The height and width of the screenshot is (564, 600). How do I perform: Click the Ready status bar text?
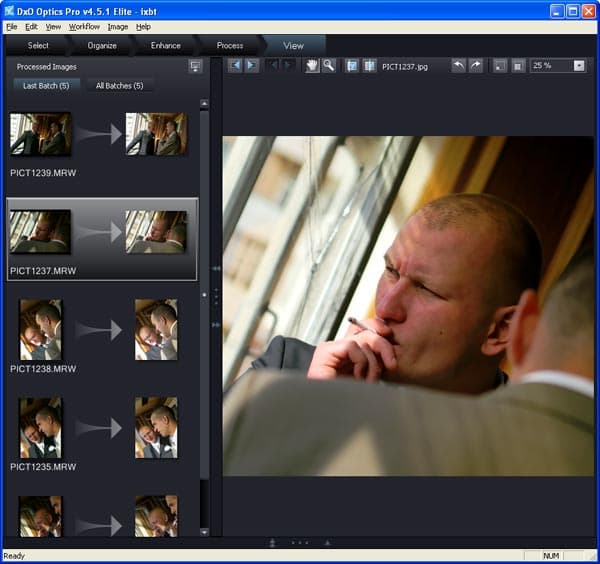[x=14, y=556]
